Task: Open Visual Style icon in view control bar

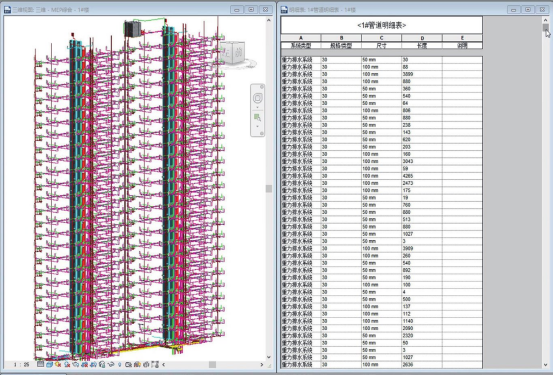Action: (49, 364)
